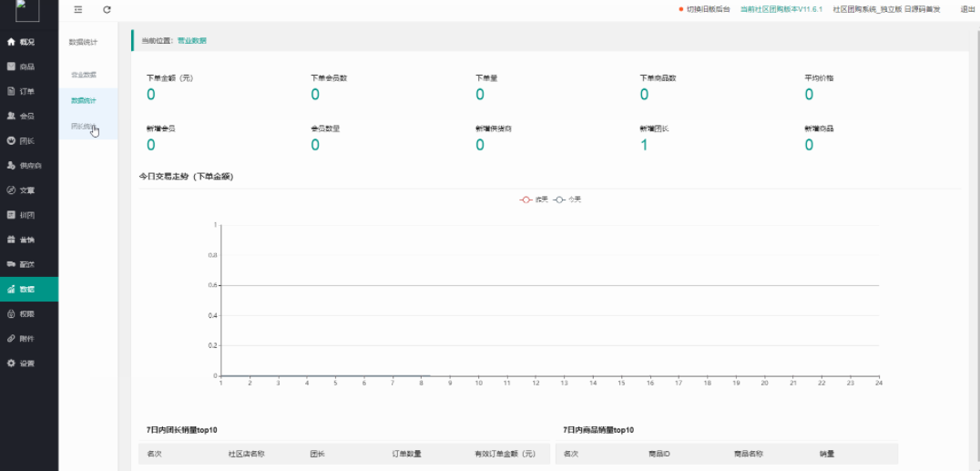This screenshot has width=980, height=471.
Task: Open the 营业数据 submenu item
Action: [84, 75]
